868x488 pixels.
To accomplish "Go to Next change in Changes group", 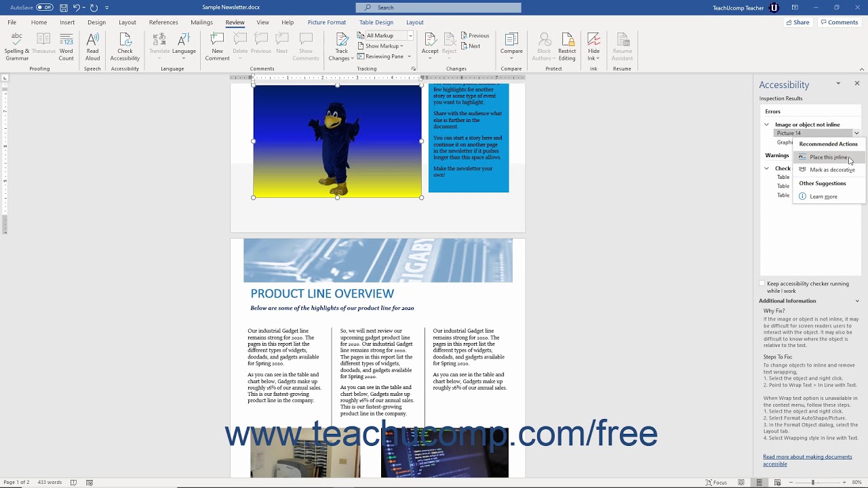I will point(471,46).
